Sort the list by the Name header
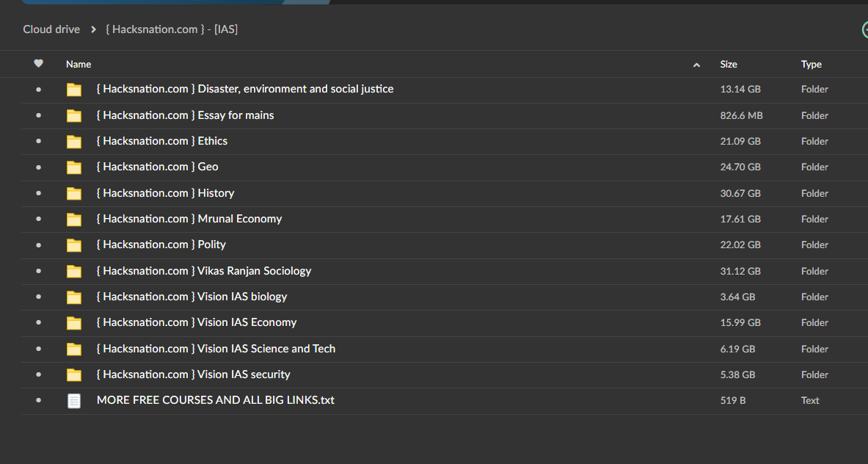This screenshot has height=464, width=868. [79, 64]
